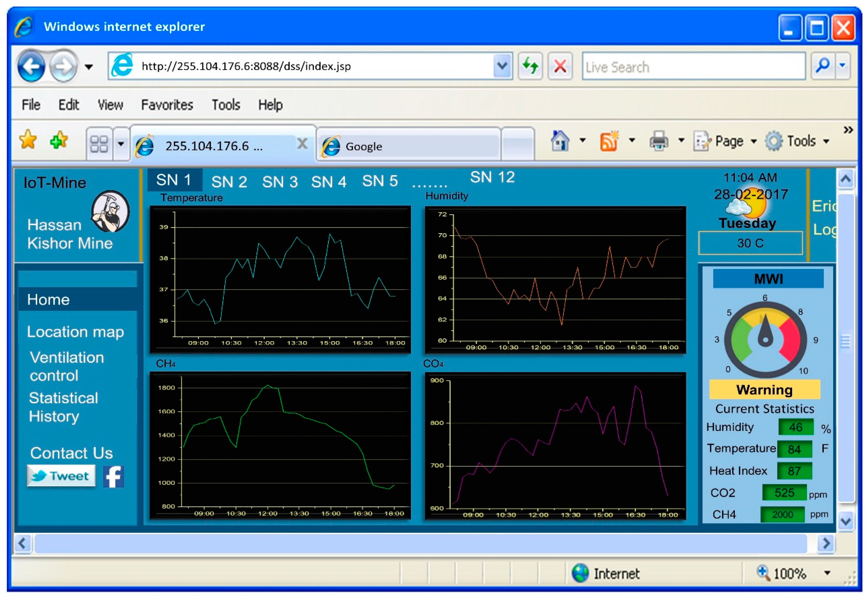
Task: Select the SN 5 sensor node
Action: click(x=380, y=181)
